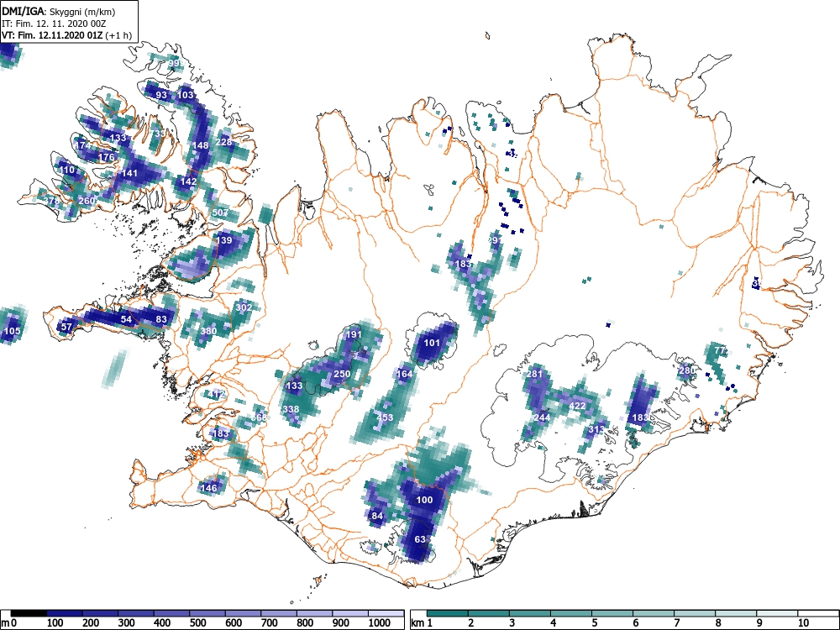Click the map value '84'

377,516
